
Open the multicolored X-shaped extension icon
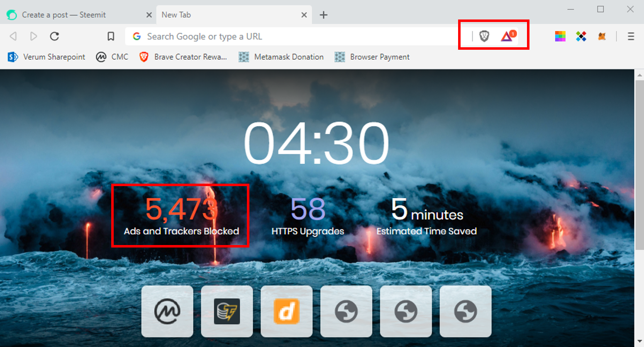[581, 36]
